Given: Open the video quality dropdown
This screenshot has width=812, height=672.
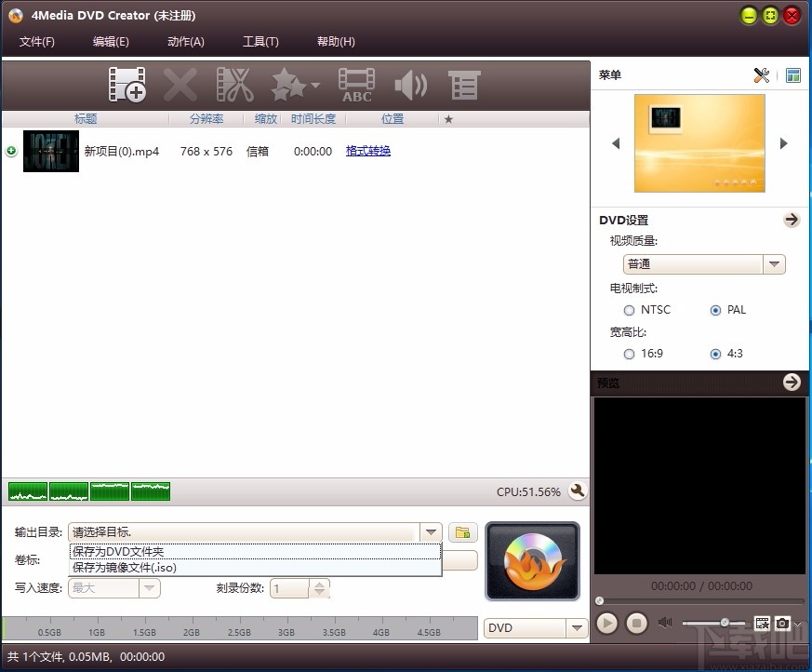Looking at the screenshot, I should click(774, 263).
